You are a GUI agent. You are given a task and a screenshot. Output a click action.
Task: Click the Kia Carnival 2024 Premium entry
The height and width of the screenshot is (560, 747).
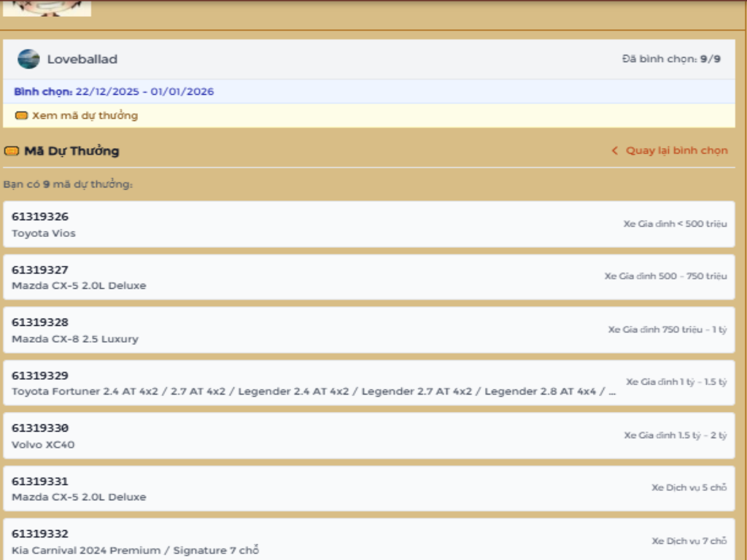[135, 551]
